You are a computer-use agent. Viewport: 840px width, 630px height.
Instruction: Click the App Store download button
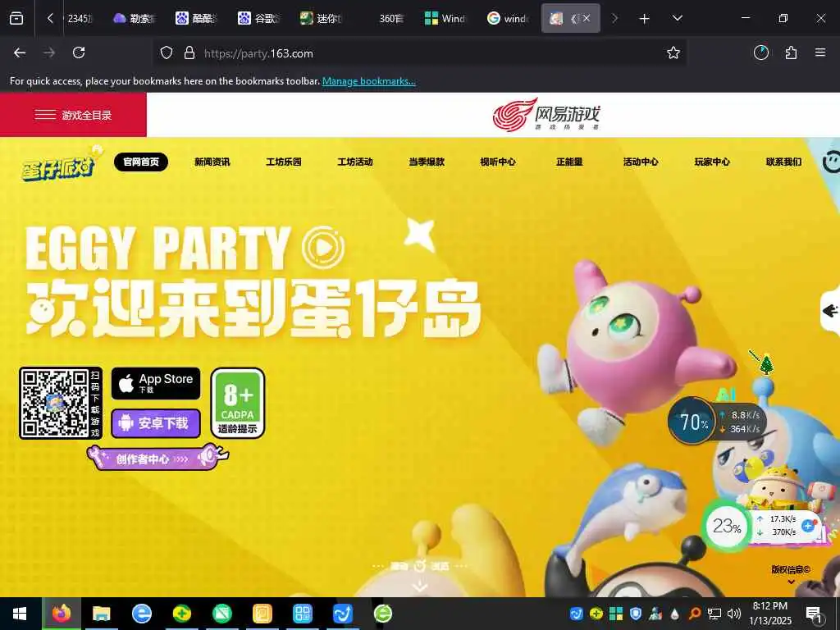click(156, 383)
